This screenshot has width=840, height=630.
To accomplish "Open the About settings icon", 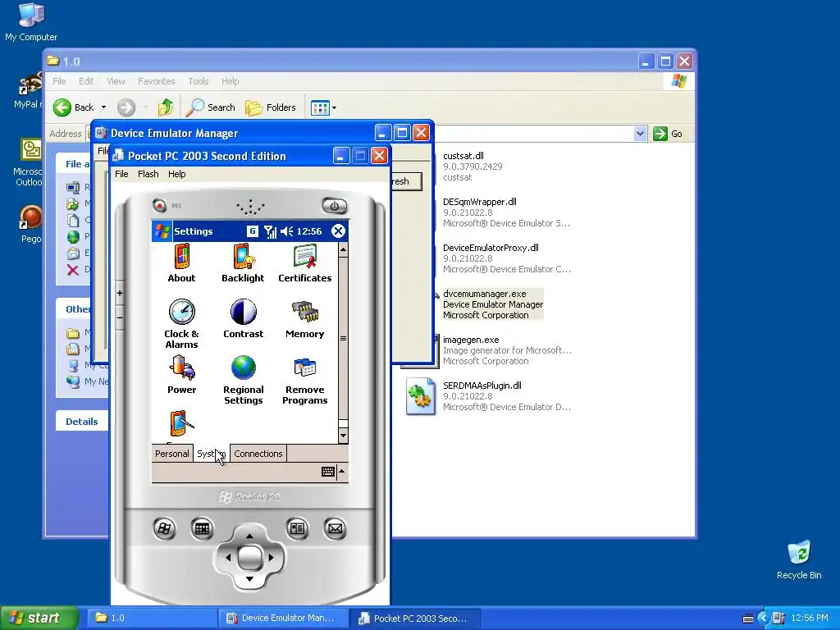I will tap(181, 262).
